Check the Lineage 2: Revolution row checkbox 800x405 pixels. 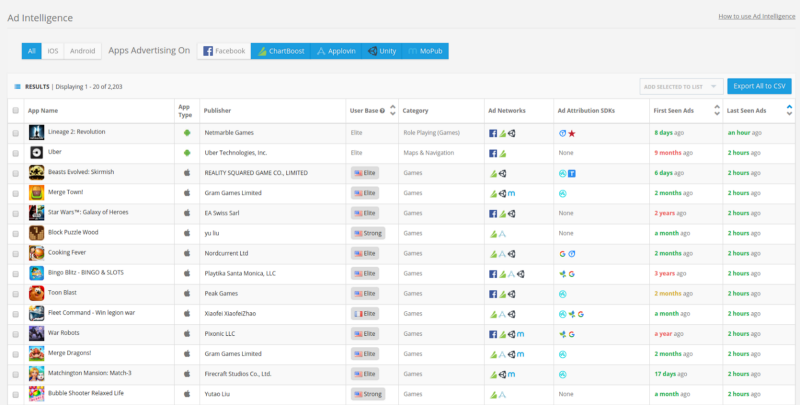pos(15,133)
